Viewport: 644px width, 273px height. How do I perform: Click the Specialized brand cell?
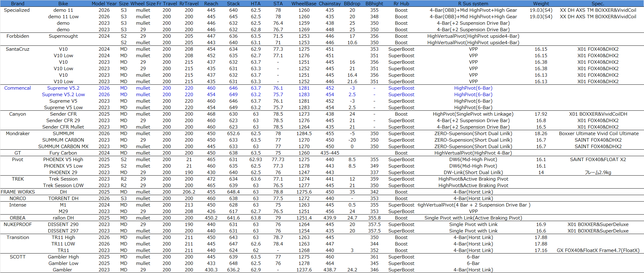click(x=17, y=10)
